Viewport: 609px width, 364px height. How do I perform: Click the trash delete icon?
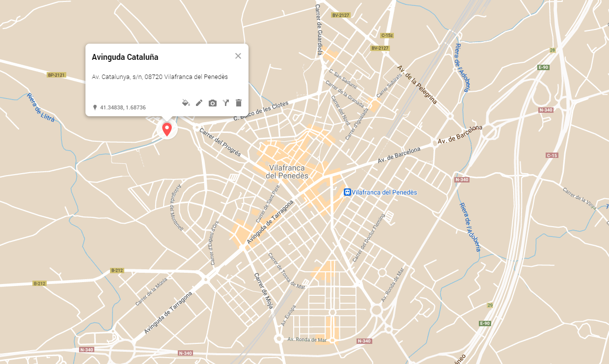(239, 103)
